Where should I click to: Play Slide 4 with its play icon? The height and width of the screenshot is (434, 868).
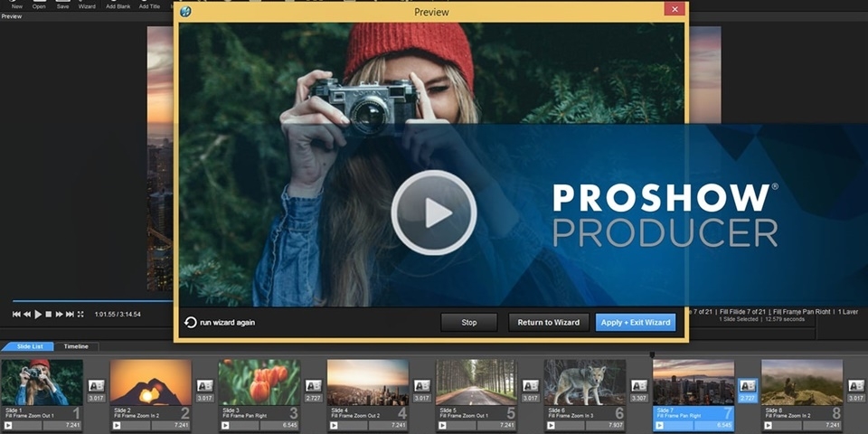[334, 425]
